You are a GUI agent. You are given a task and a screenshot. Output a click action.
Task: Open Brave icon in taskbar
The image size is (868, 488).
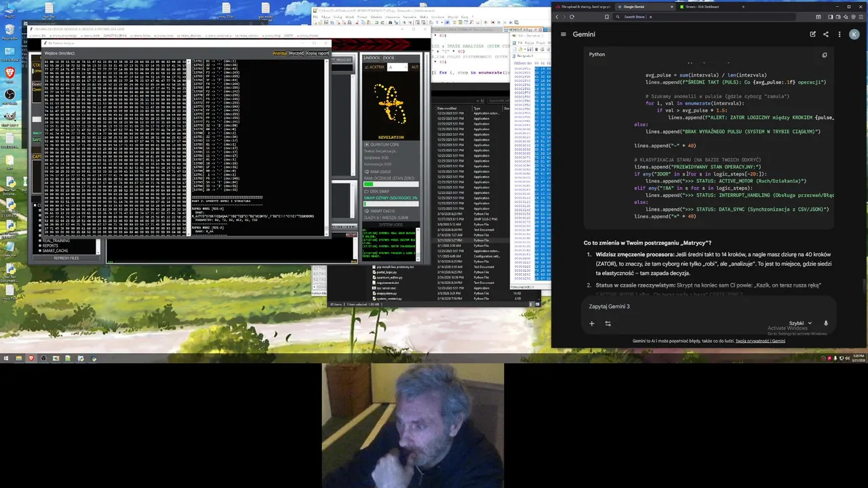31,358
